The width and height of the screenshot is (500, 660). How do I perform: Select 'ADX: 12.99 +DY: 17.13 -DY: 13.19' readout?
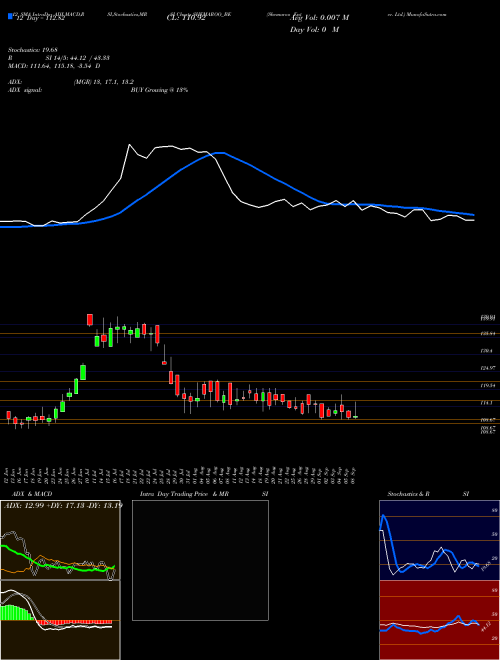(63, 505)
